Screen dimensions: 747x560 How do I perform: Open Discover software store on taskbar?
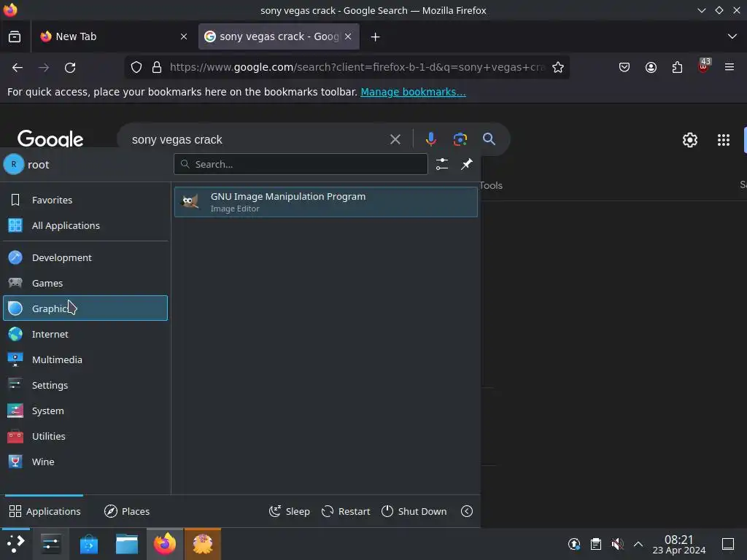(88, 544)
